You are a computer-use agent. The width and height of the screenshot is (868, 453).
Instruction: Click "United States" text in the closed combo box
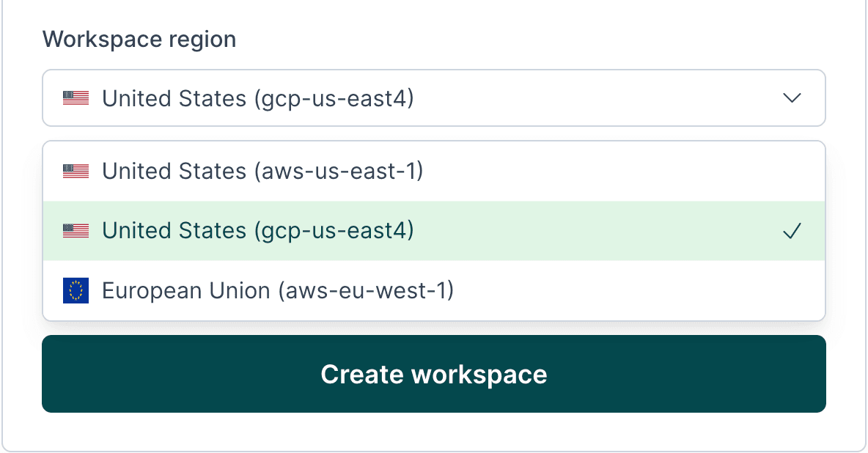coord(174,98)
